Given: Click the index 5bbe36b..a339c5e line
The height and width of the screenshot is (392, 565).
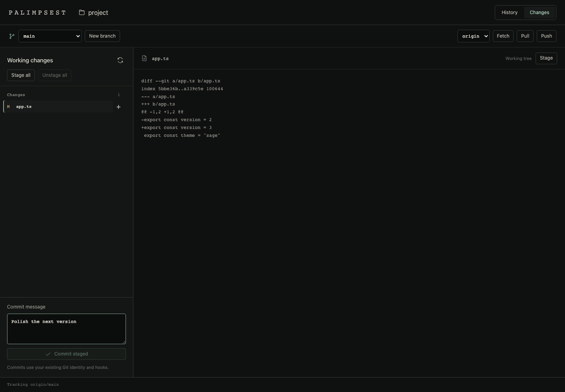Looking at the screenshot, I should [182, 89].
